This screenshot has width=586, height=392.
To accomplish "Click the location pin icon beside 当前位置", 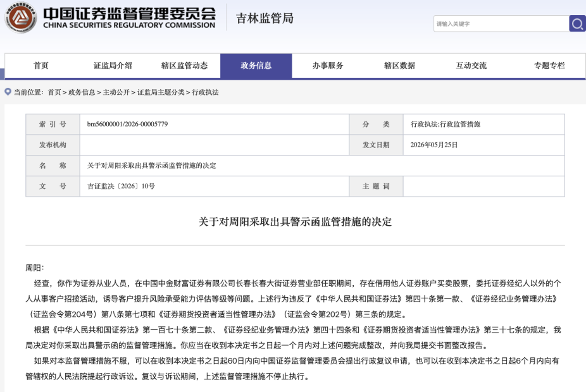I will (8, 92).
